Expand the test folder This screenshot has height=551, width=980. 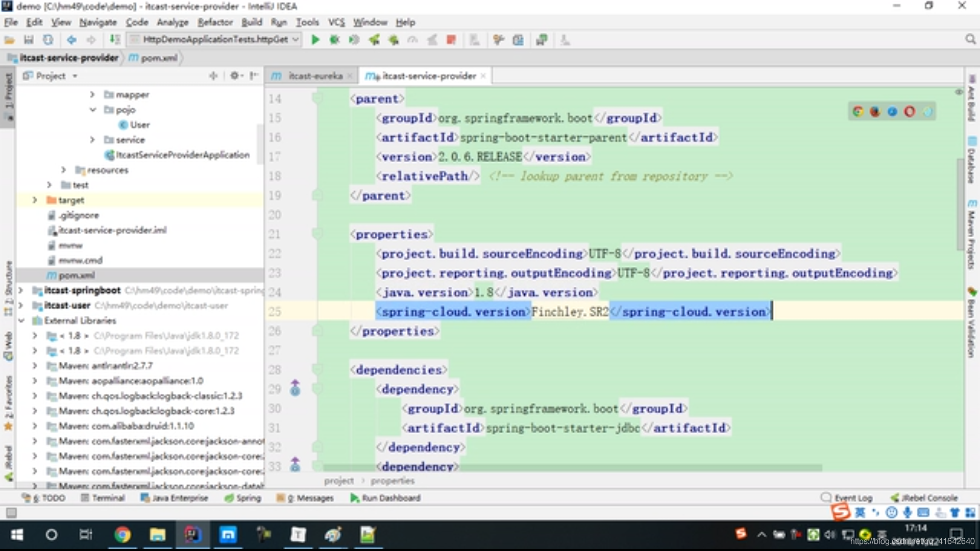pos(49,185)
